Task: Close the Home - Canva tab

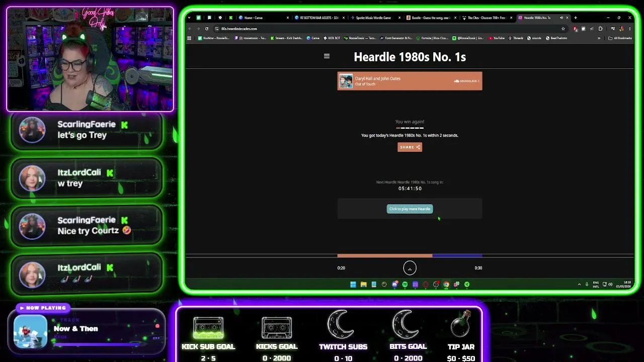Action: point(288,18)
